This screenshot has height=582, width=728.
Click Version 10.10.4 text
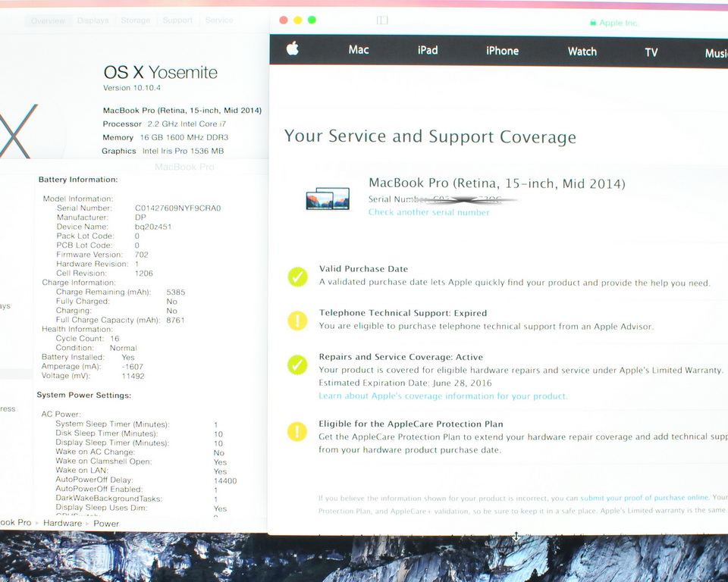point(132,88)
